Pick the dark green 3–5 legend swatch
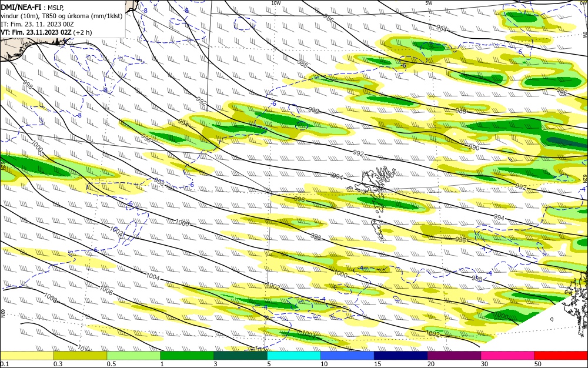This screenshot has width=588, height=368. click(240, 356)
